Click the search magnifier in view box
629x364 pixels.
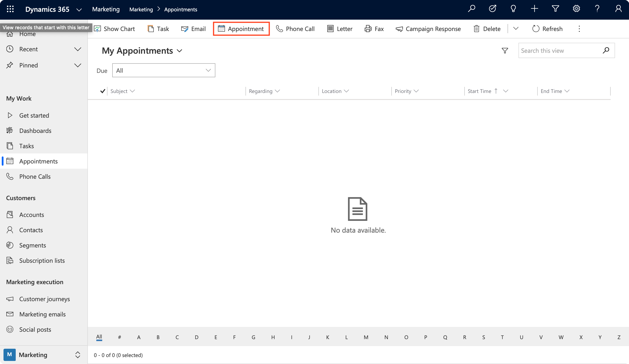606,50
